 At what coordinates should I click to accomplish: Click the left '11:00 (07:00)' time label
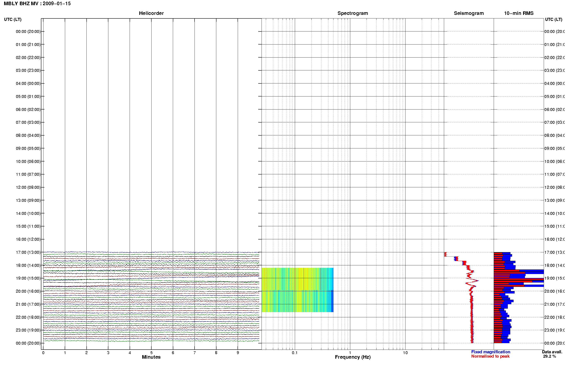pos(28,174)
